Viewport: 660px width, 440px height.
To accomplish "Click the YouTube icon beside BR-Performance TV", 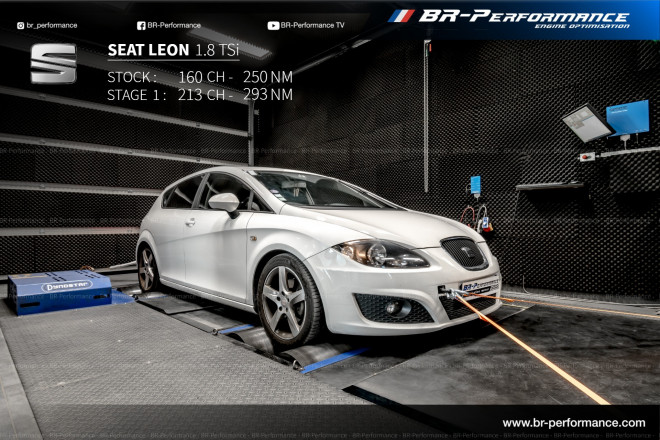I will (273, 25).
